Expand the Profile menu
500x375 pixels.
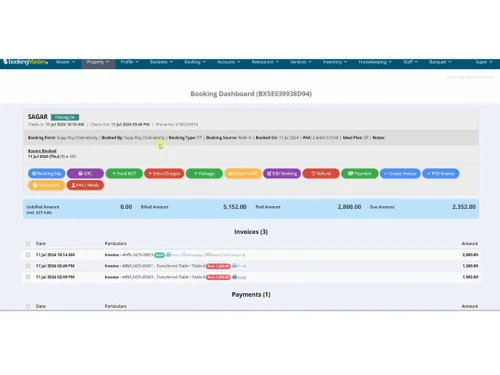point(129,62)
